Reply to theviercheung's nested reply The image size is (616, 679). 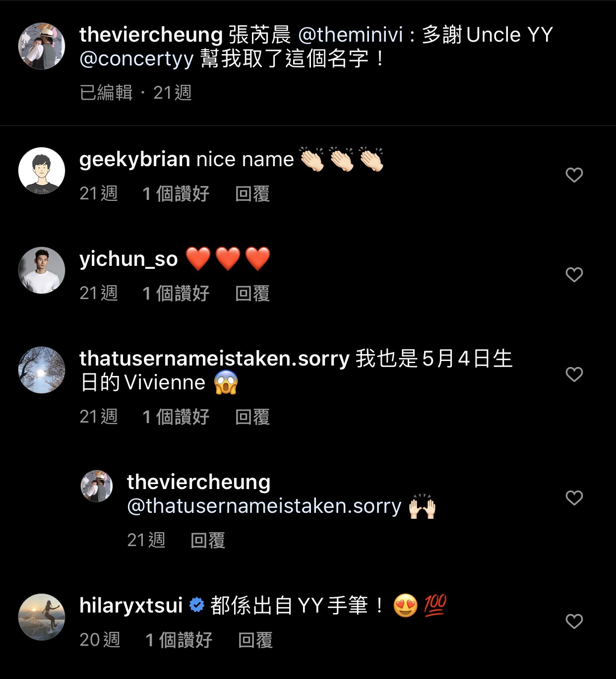click(208, 541)
